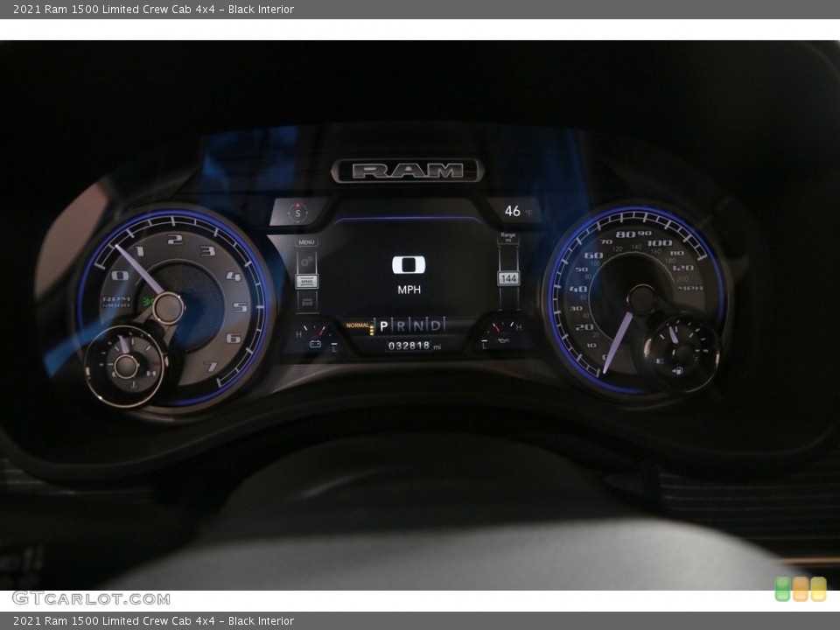840x630 pixels.
Task: Click the speedometer needle hub
Action: [x=641, y=299]
